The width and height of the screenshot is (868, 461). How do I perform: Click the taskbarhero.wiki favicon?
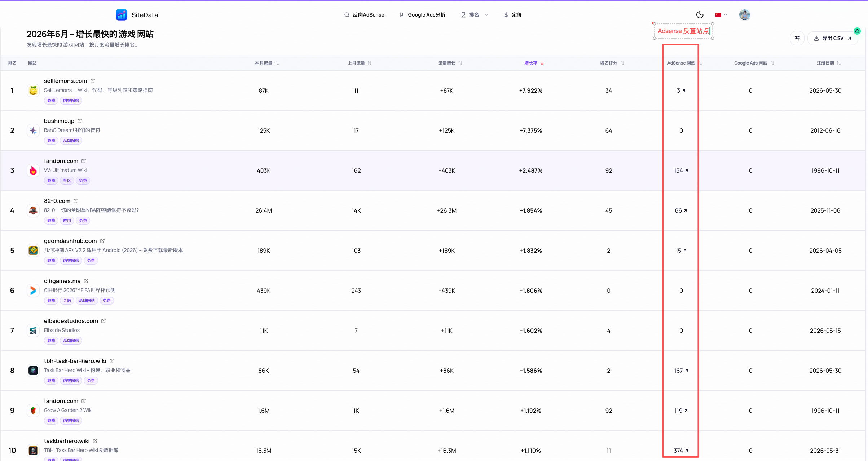[x=33, y=451]
